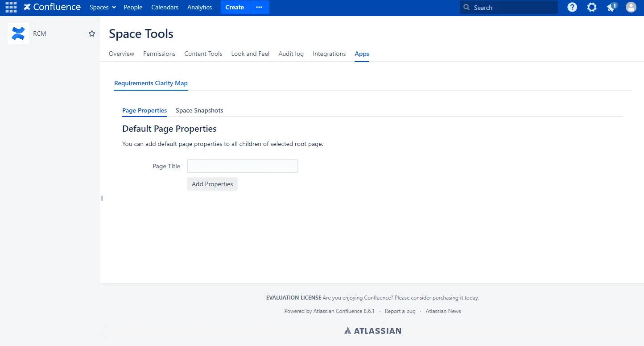
Task: Select the Page Properties sub-tab
Action: tap(144, 110)
